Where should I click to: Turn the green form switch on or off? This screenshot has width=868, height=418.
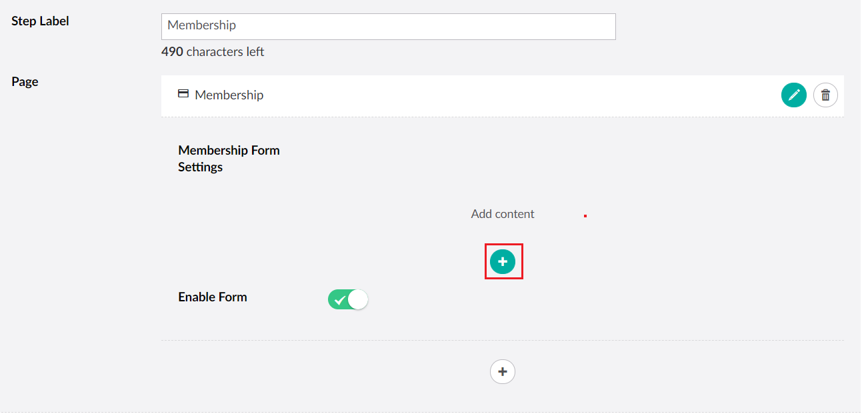click(x=347, y=299)
